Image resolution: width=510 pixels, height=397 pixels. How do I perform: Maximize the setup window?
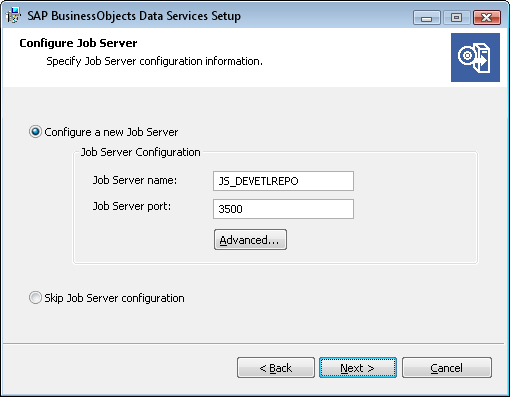click(457, 18)
